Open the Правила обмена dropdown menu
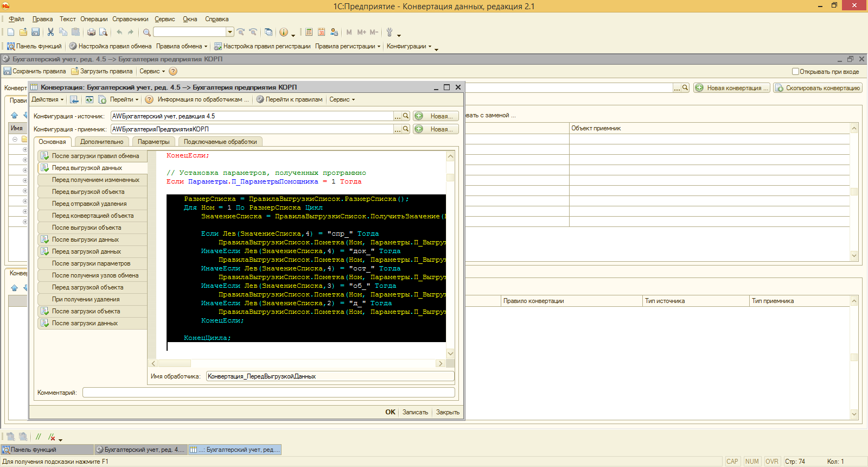The image size is (868, 467). point(182,46)
